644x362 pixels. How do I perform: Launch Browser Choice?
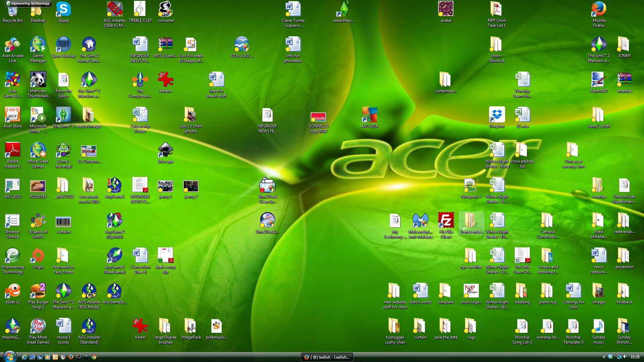(x=12, y=225)
